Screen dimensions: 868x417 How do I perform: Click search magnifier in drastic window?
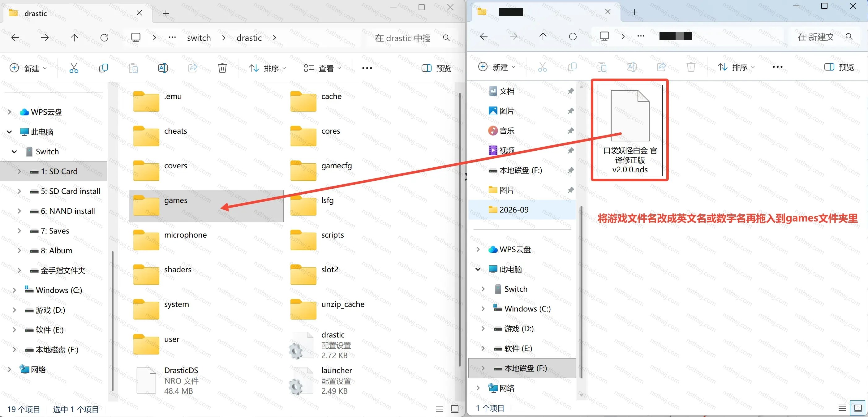446,38
